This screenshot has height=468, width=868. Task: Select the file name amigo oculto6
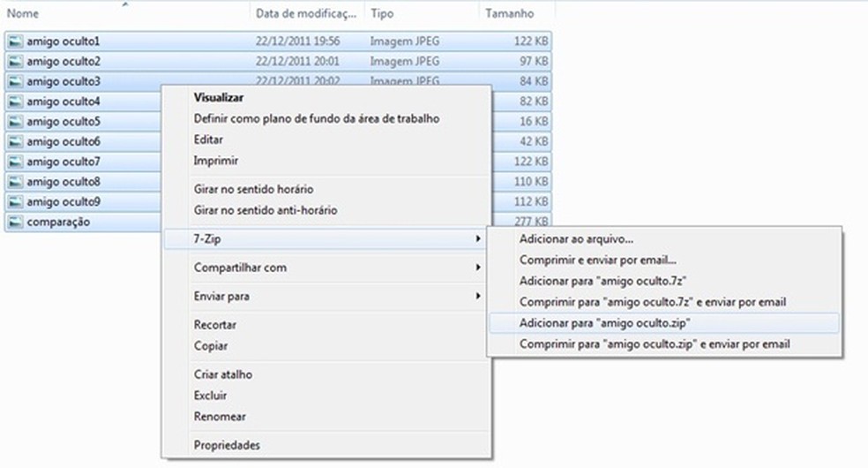pos(64,141)
